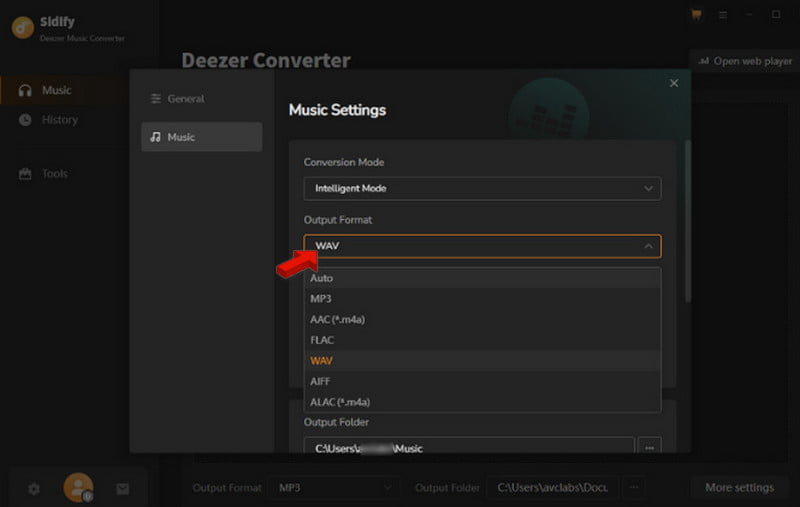
Task: Select FLAC output format
Action: coord(482,340)
